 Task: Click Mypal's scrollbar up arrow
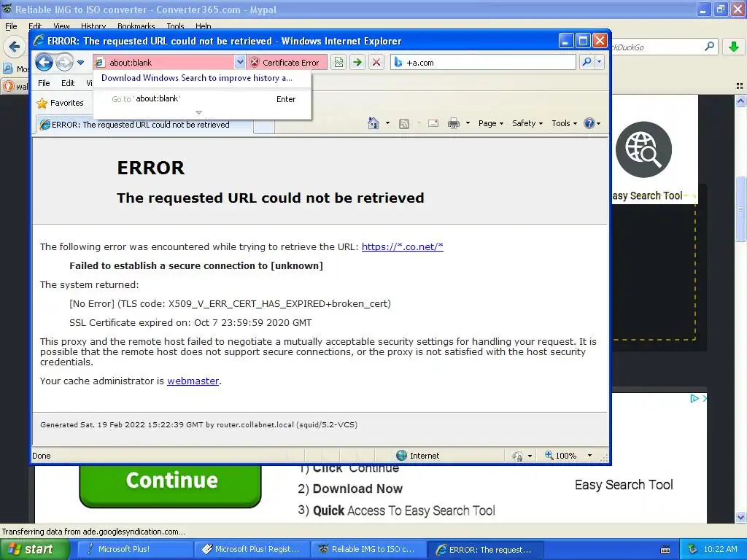tap(741, 101)
